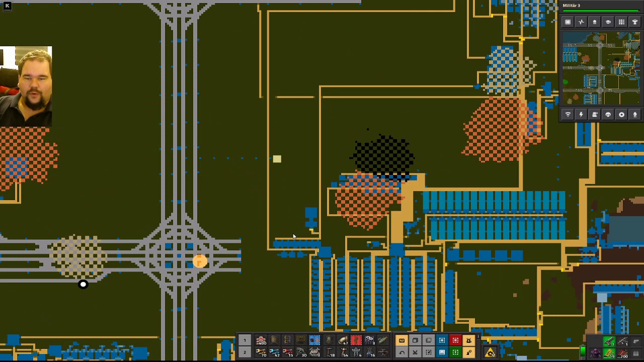The image size is (644, 362).
Task: Open the blue blueprint shortcut tool
Action: [442, 340]
